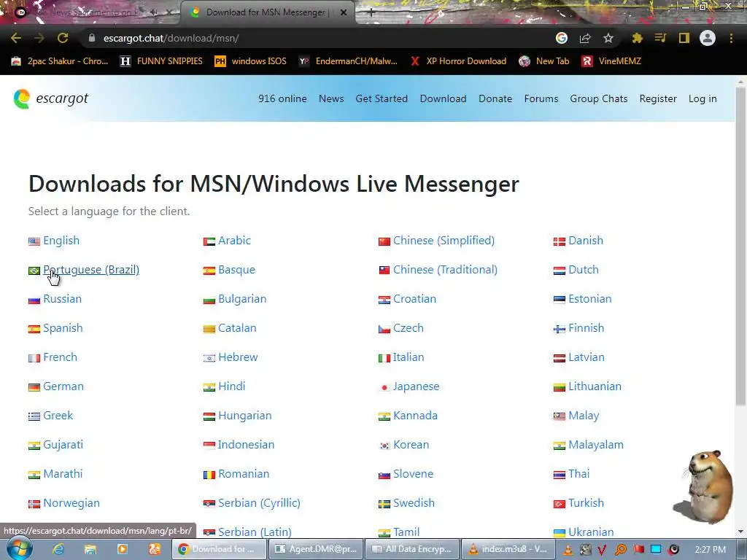The width and height of the screenshot is (747, 560).
Task: Launch Internet Explorer from the taskbar
Action: click(x=58, y=549)
